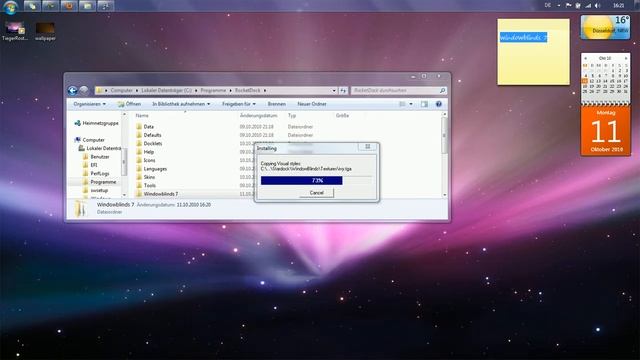Select Programme folder in navigation tree
Screen dimensions: 640x360
click(x=103, y=182)
